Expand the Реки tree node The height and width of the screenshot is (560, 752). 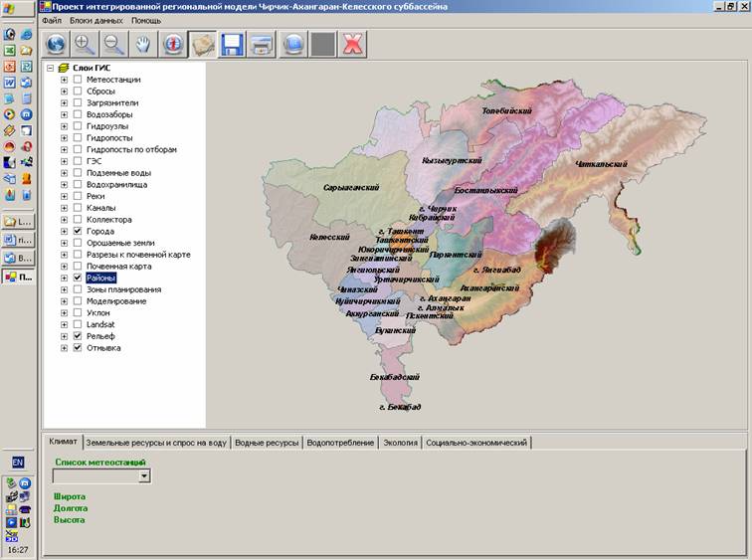coord(65,197)
